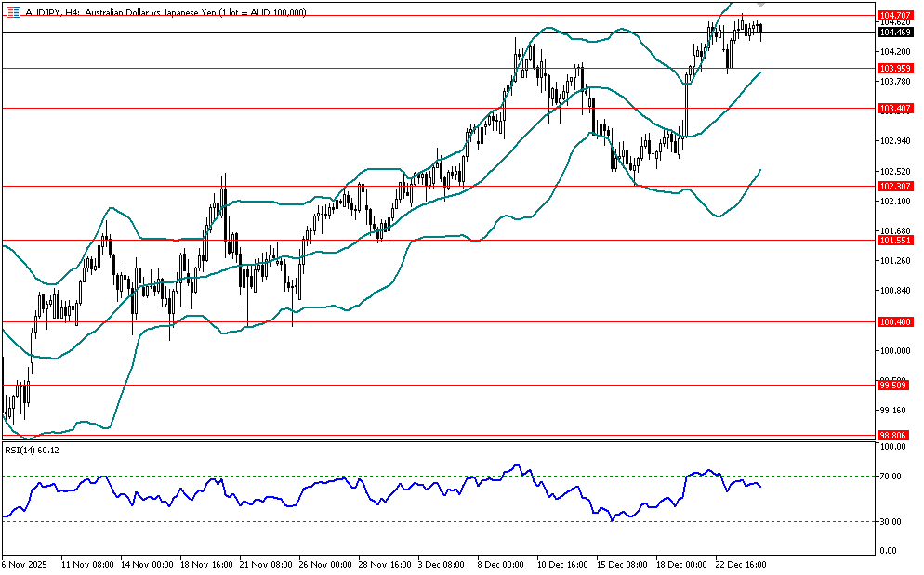Click the gray chart shift triangle marker
Viewport: 924px width, 575px height.
pos(761,5)
